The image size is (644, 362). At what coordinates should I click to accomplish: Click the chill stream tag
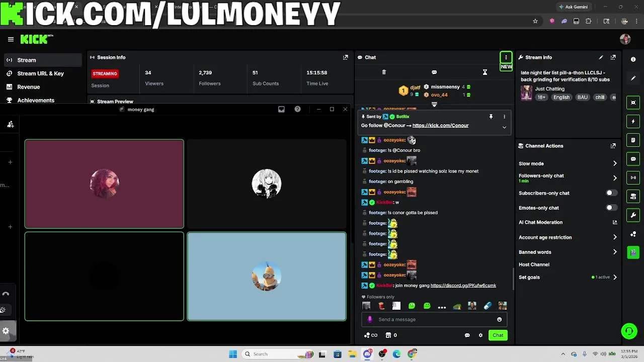coord(600,98)
